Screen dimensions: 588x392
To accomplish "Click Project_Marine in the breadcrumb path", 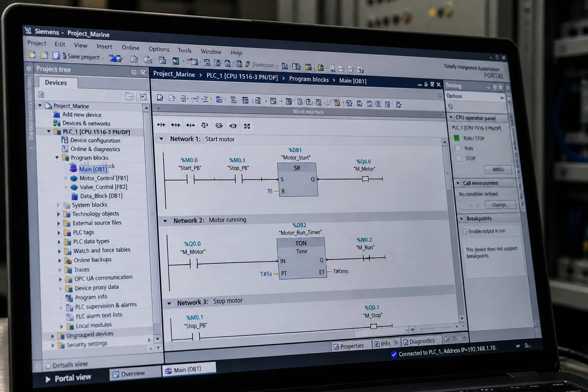I will [x=174, y=74].
